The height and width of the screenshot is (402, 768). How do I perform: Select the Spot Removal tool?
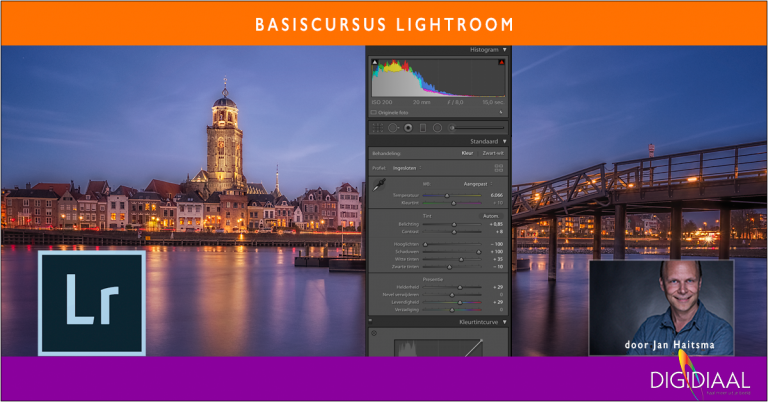[393, 128]
